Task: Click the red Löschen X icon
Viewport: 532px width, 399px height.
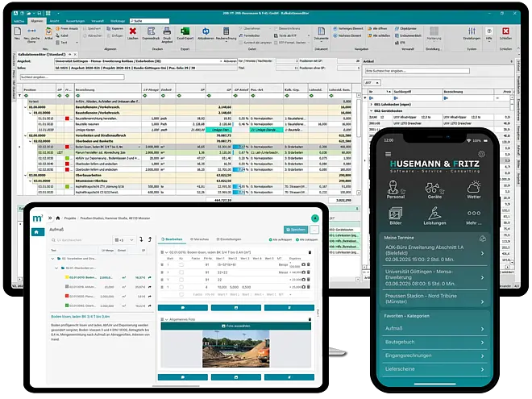Action: click(133, 31)
